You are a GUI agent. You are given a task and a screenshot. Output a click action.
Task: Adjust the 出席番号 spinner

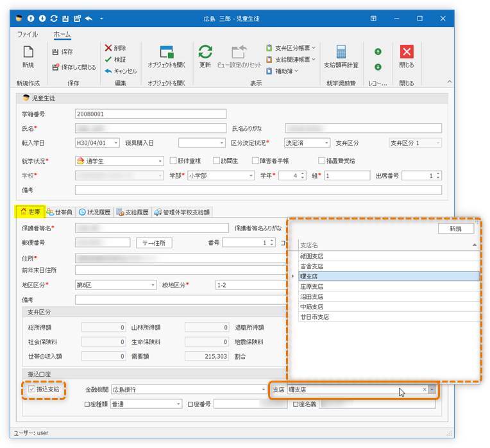coord(438,176)
